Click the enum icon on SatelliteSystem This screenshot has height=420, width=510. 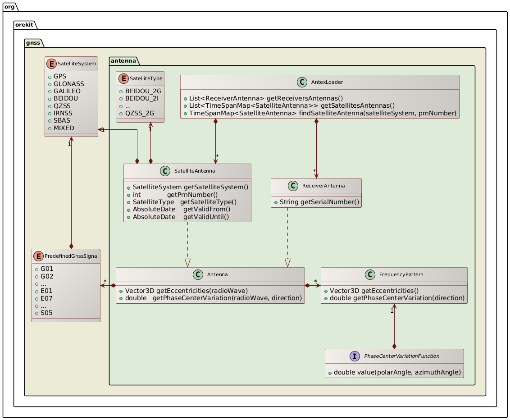click(51, 64)
